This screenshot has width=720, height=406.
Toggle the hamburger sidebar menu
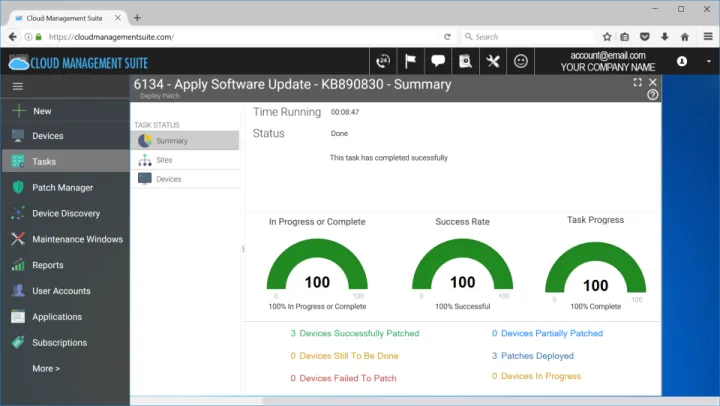[17, 87]
